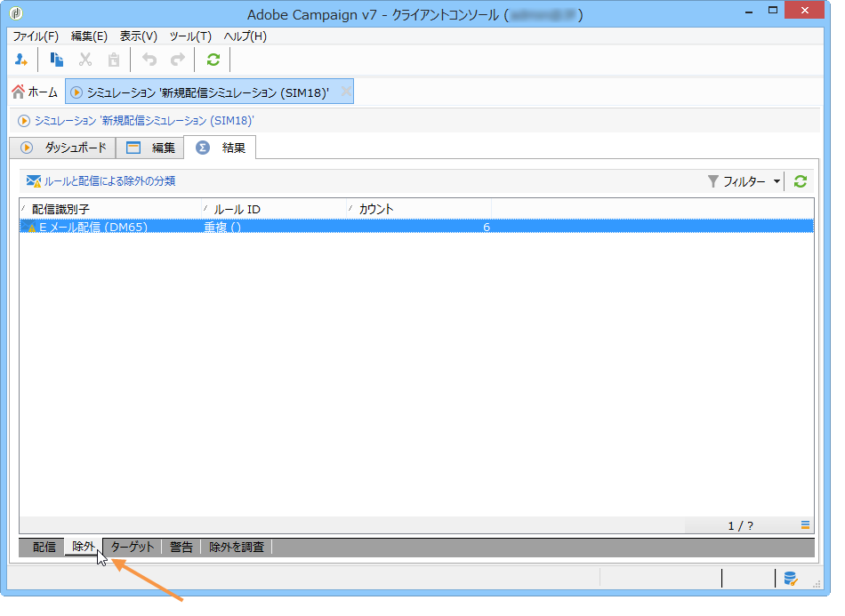Open the フィルター dropdown arrow
This screenshot has height=616, width=845.
(x=777, y=181)
